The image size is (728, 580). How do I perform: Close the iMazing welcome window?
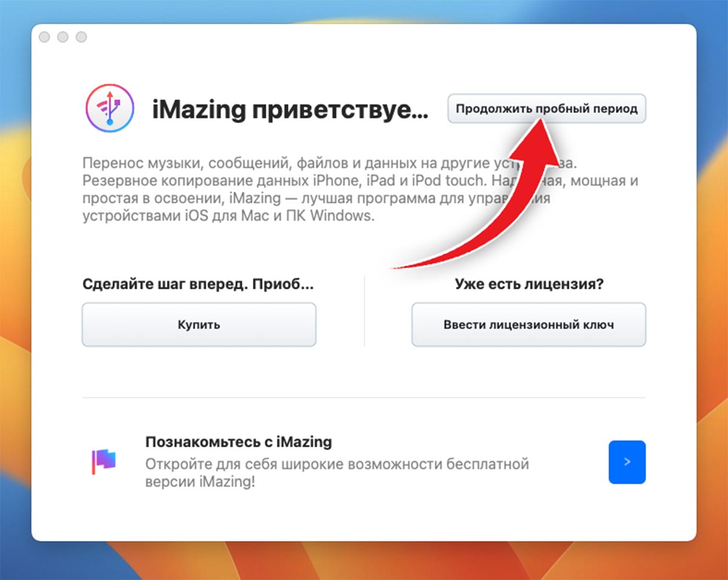[x=44, y=38]
